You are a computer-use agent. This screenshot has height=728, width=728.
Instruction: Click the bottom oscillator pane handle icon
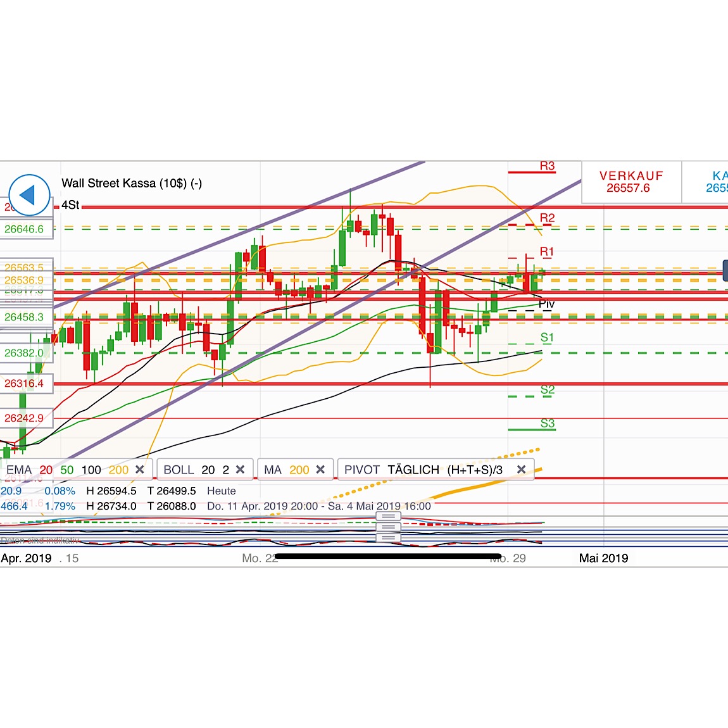(x=388, y=539)
